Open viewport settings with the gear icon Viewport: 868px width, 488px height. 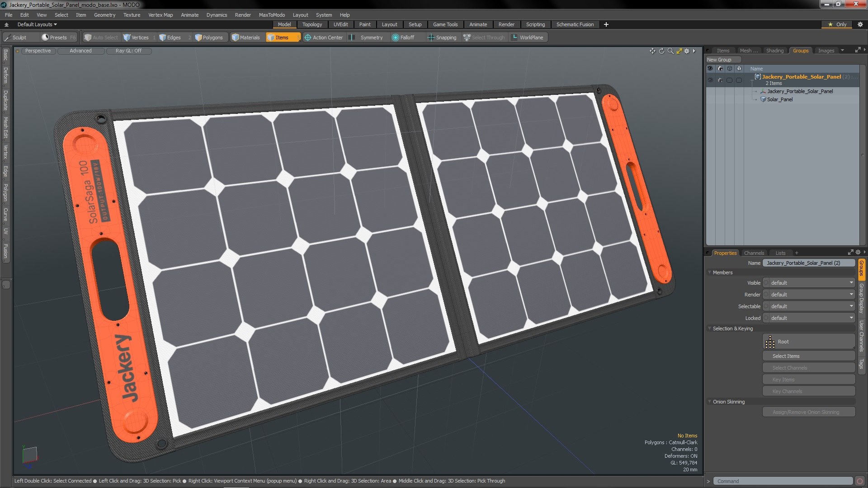point(687,51)
